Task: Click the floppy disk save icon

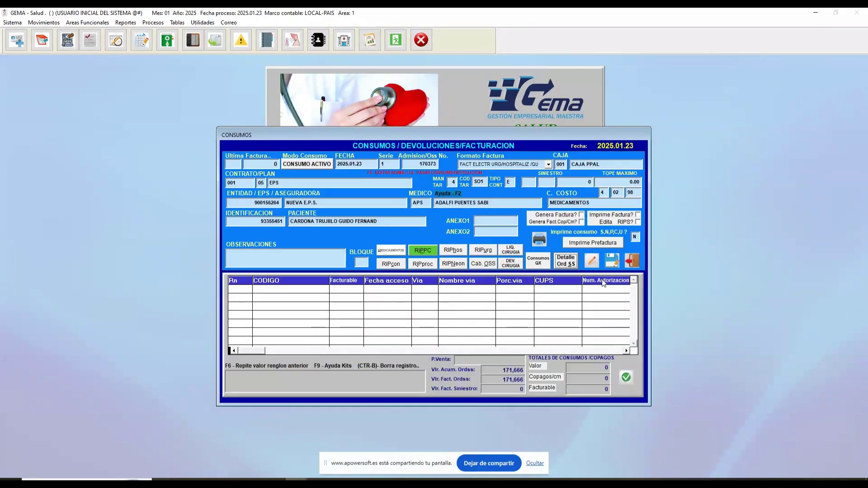Action: click(x=612, y=260)
